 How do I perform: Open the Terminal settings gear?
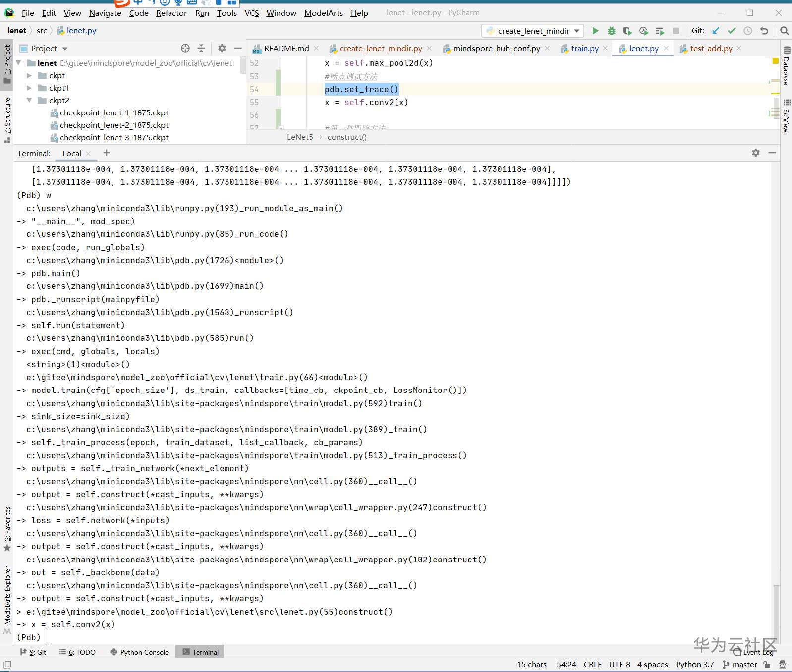756,153
